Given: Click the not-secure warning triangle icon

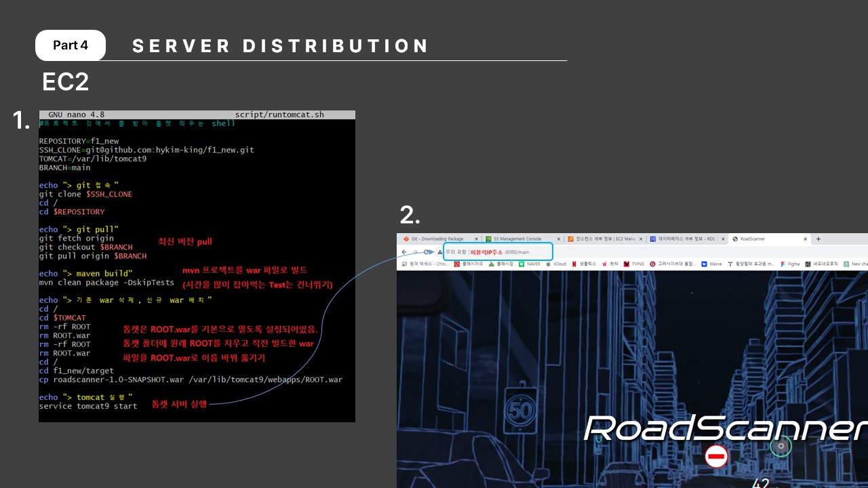Looking at the screenshot, I should point(439,251).
